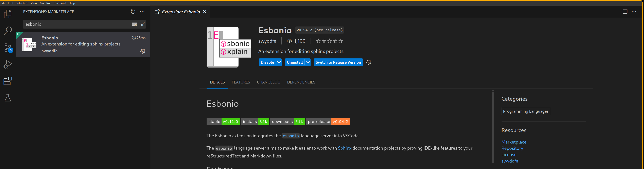Open Source Control view with 6 badge
644x169 pixels.
click(8, 48)
